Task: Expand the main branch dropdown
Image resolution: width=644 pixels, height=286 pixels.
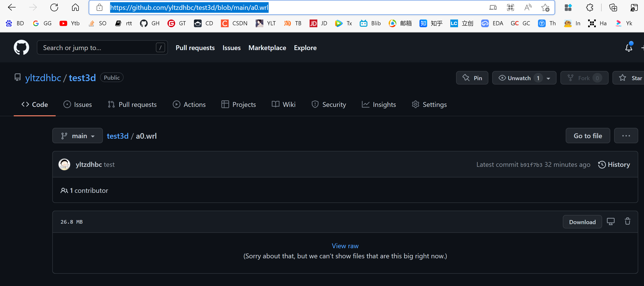Action: [x=78, y=136]
